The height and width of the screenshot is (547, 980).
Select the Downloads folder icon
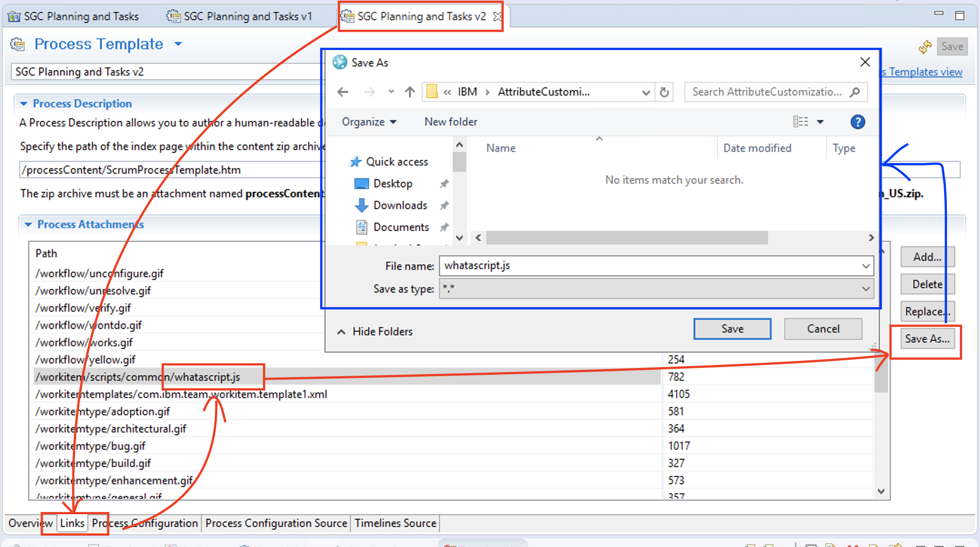362,205
